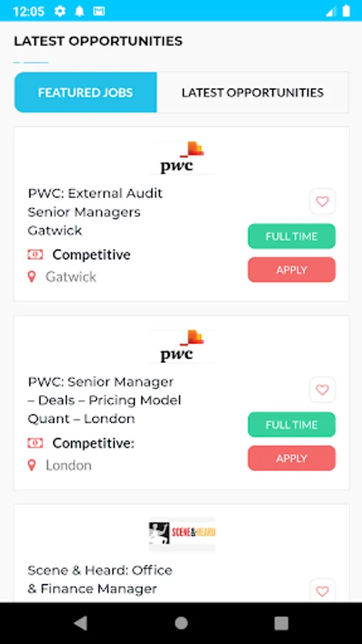Save Scene & Heard job with heart icon
Viewport: 362px width, 644px height.
pyautogui.click(x=322, y=591)
